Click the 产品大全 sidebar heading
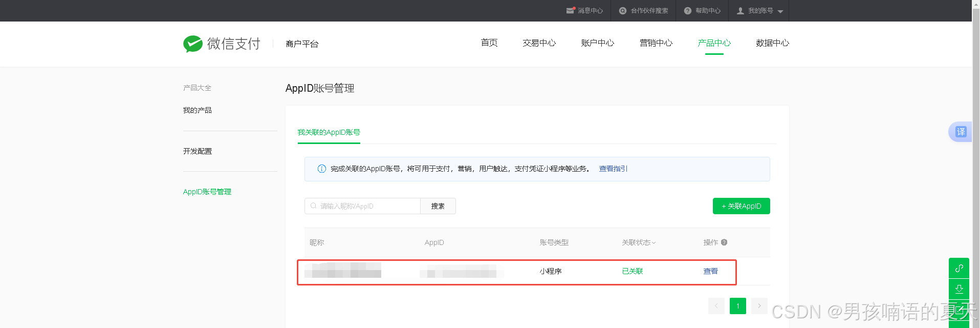Viewport: 980px width, 328px height. 198,88
